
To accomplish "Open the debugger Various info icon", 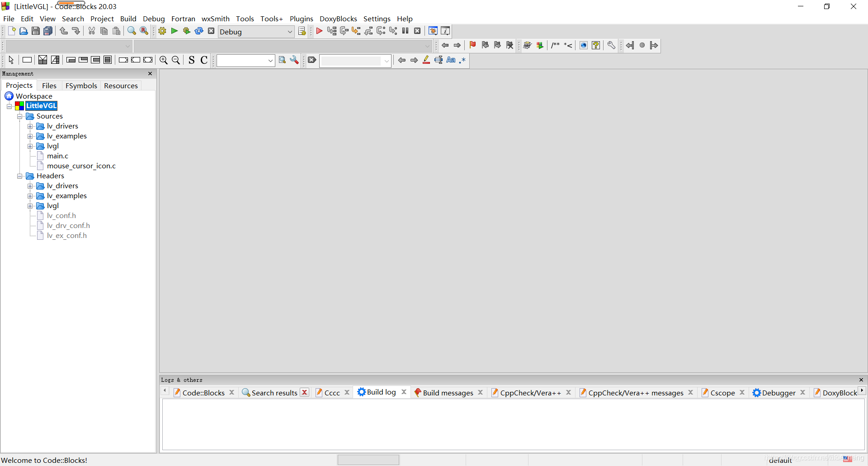I will (x=445, y=31).
